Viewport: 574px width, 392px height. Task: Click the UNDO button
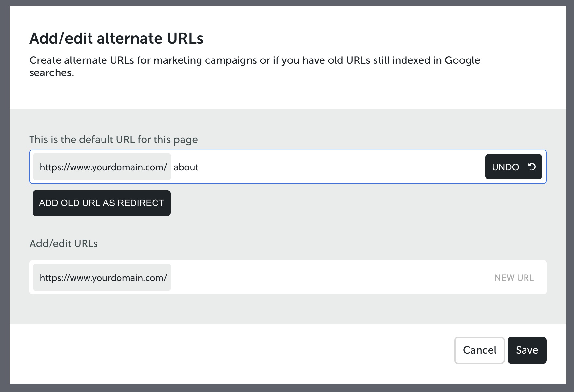[513, 167]
